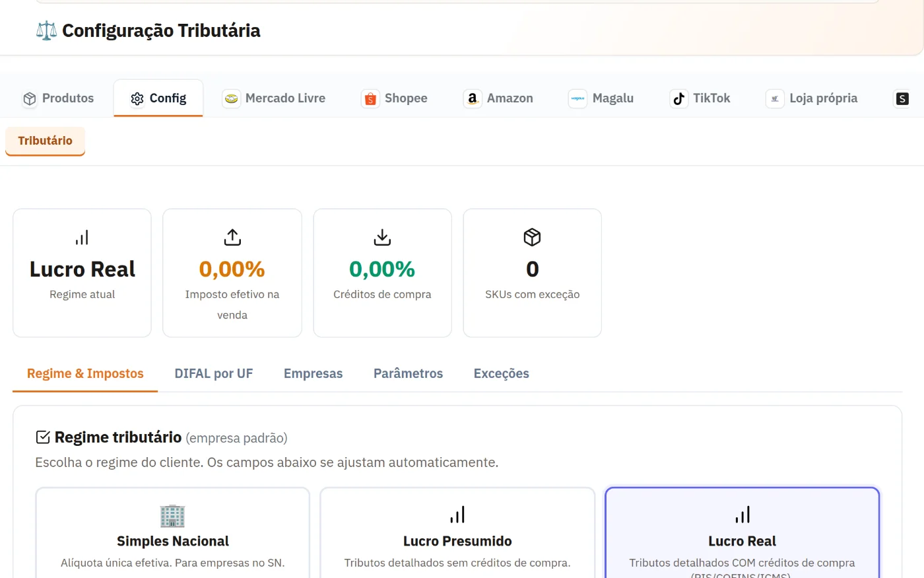Open the Shopee channel tab
The width and height of the screenshot is (924, 578).
click(x=395, y=98)
